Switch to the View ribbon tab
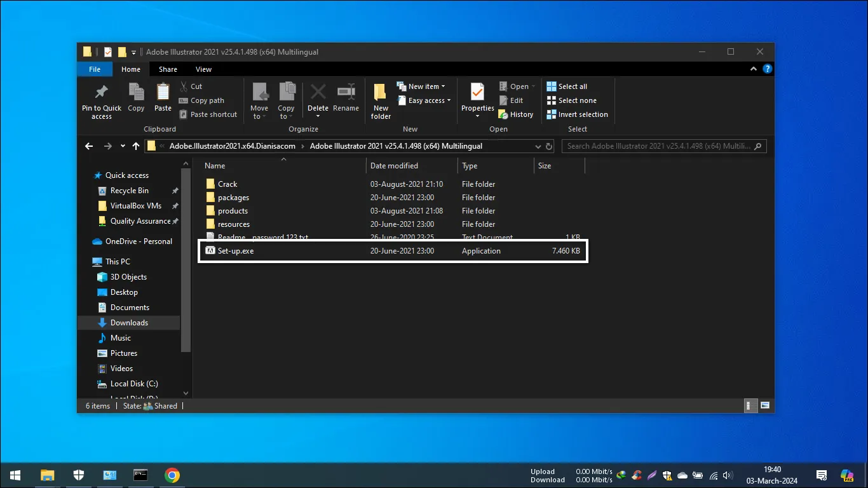 click(x=203, y=69)
